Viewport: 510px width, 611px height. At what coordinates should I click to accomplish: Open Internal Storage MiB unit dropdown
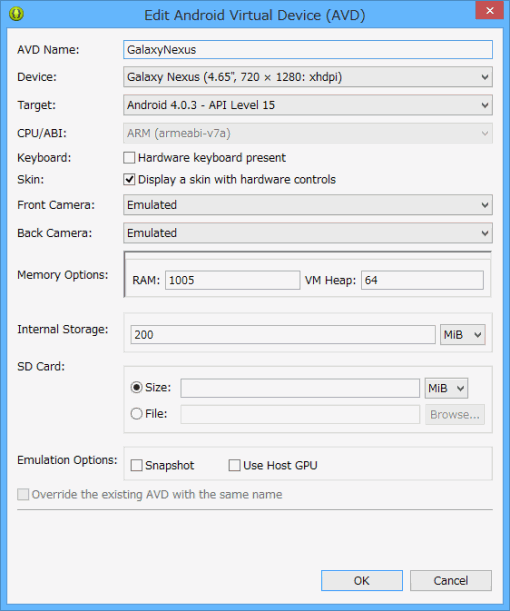[462, 335]
